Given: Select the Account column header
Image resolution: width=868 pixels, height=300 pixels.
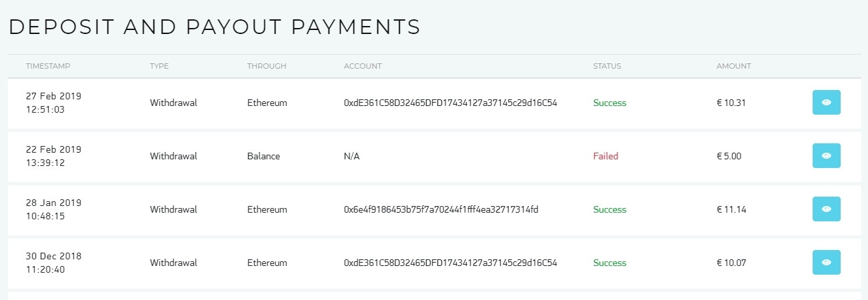Looking at the screenshot, I should 363,66.
